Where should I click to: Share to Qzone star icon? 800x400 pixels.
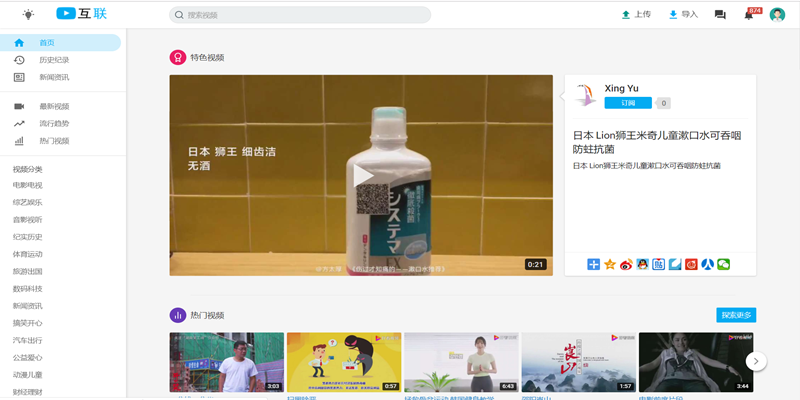click(610, 264)
